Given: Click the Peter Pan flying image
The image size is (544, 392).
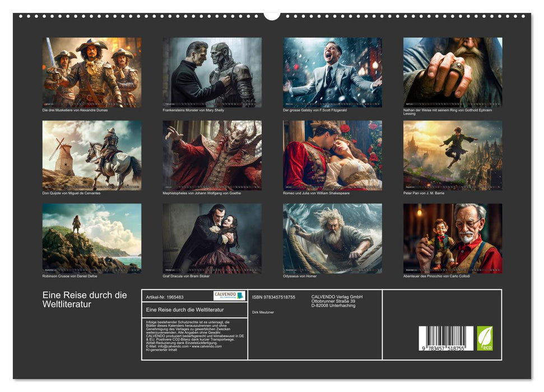Looking at the screenshot, I should [453, 155].
